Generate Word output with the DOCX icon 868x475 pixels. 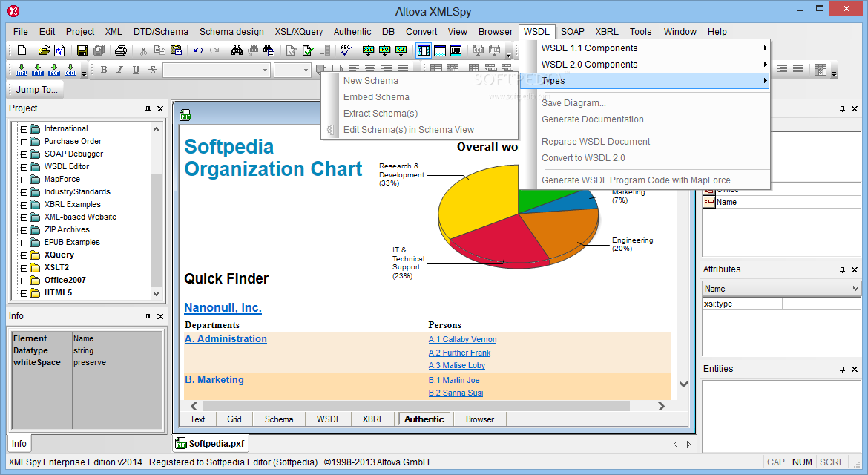click(x=70, y=69)
